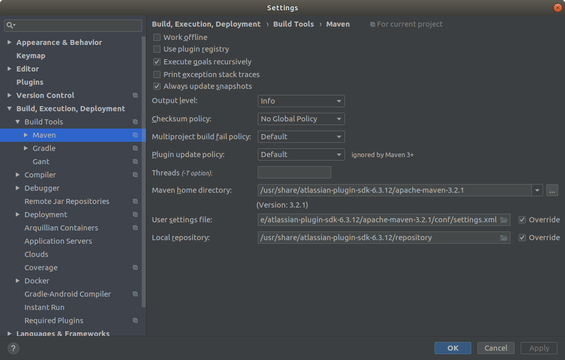
Task: Click the project-scope icon beside Gant
Action: (135, 161)
